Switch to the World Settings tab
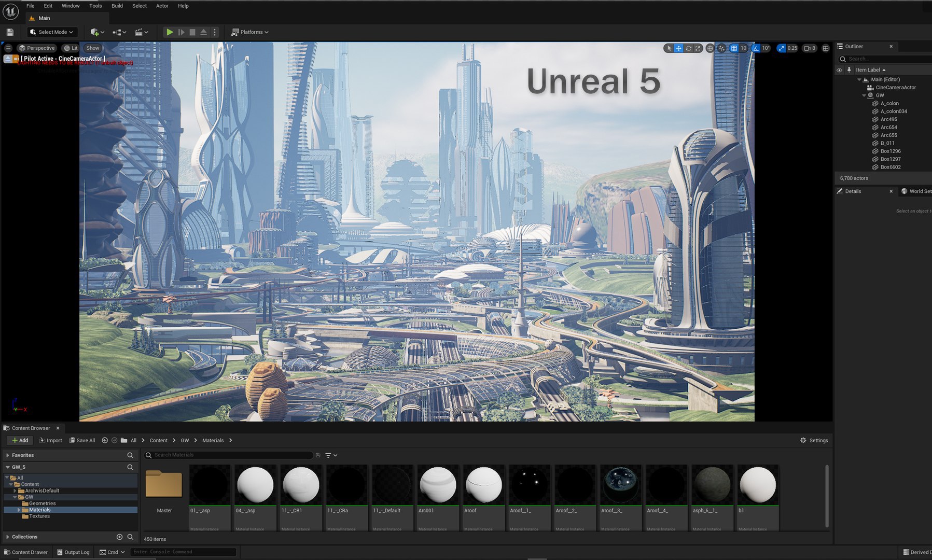The image size is (932, 560). point(916,191)
